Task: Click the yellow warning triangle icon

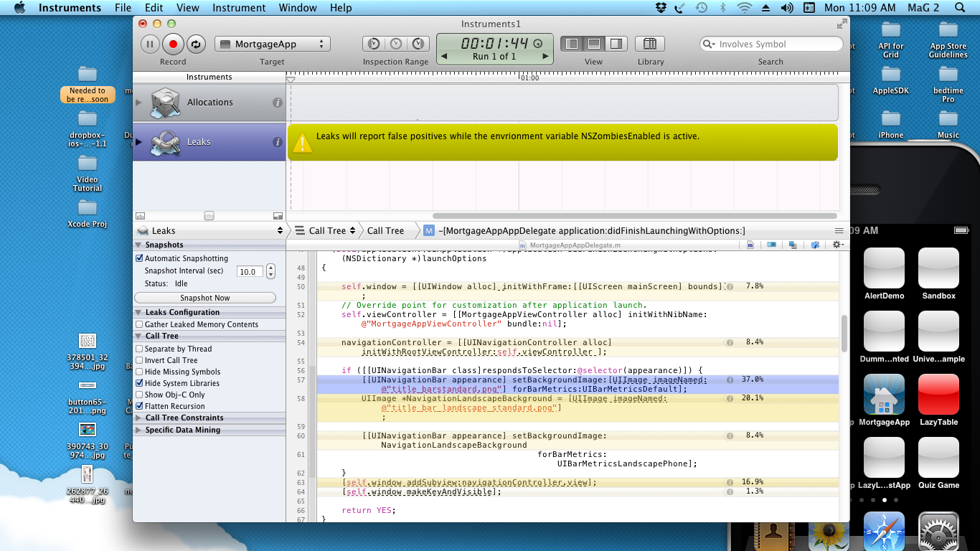Action: coord(302,142)
